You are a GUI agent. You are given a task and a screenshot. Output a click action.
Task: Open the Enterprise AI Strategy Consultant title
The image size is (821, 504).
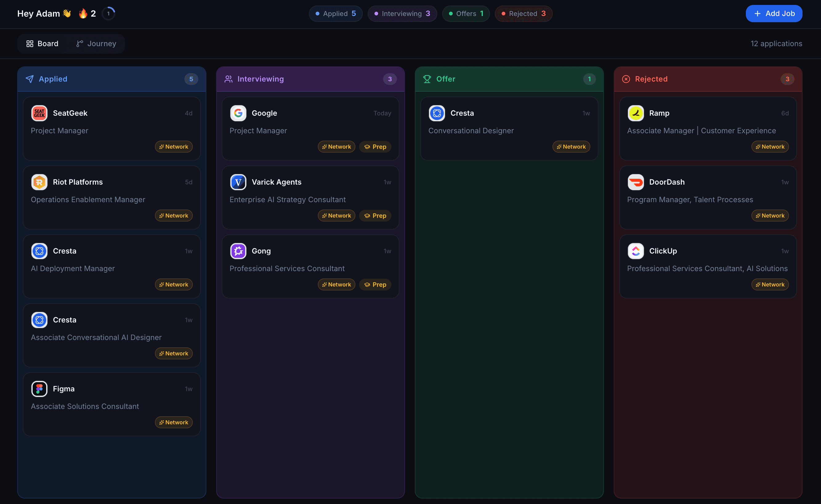point(288,200)
